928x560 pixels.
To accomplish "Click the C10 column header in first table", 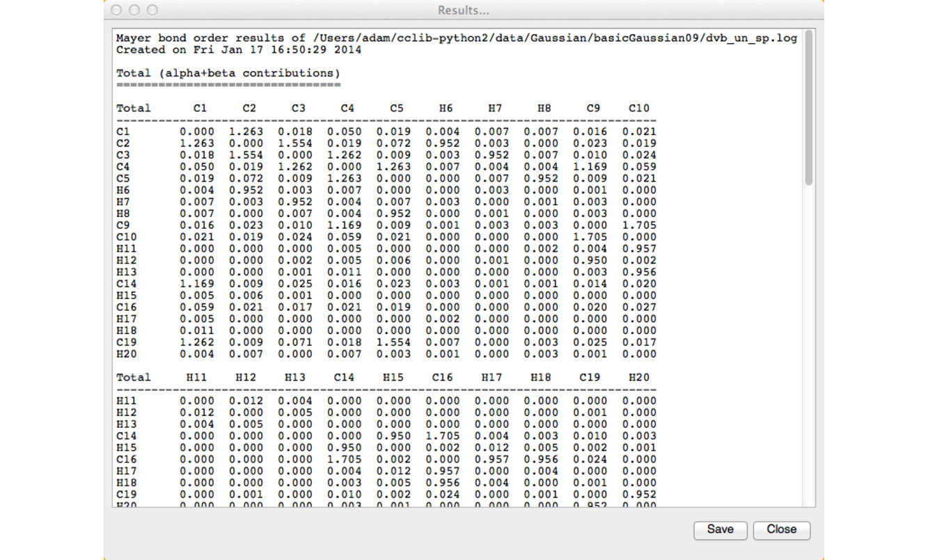I will [x=638, y=109].
